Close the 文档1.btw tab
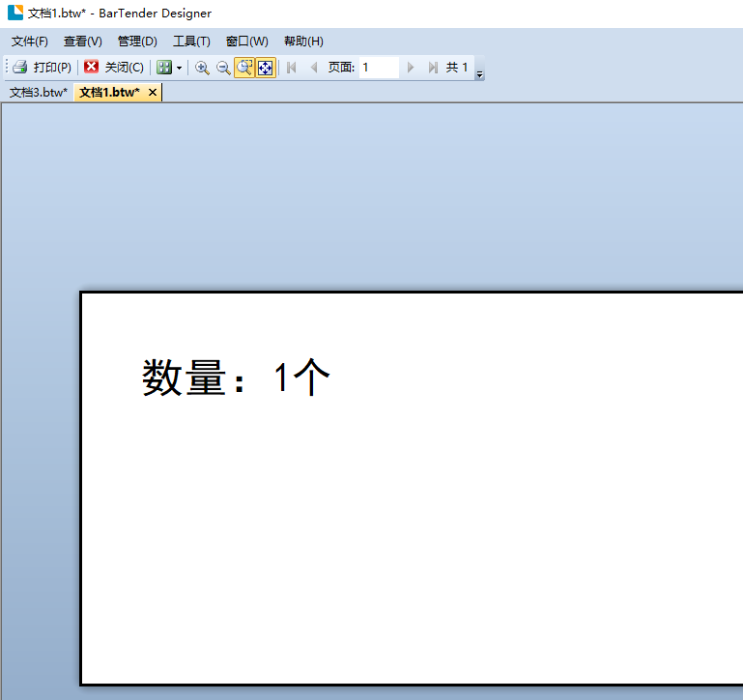The image size is (743, 700). point(153,93)
